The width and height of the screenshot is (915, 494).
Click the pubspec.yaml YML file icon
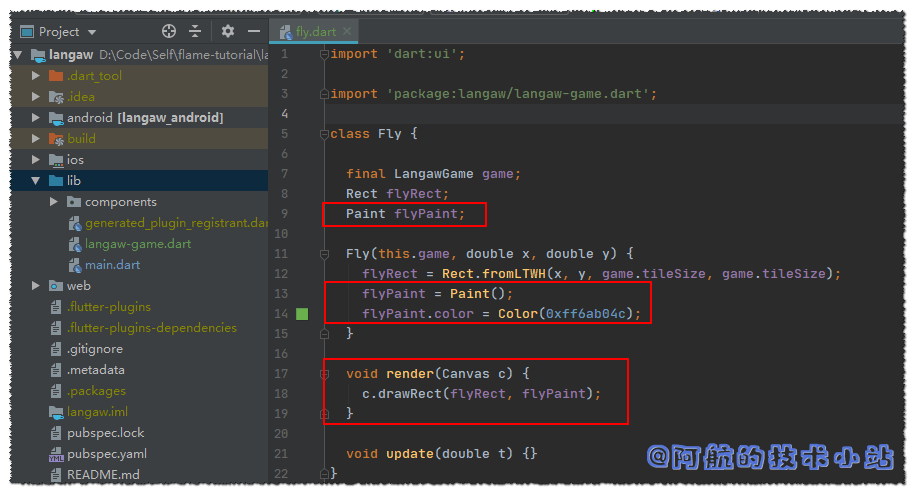pos(58,454)
